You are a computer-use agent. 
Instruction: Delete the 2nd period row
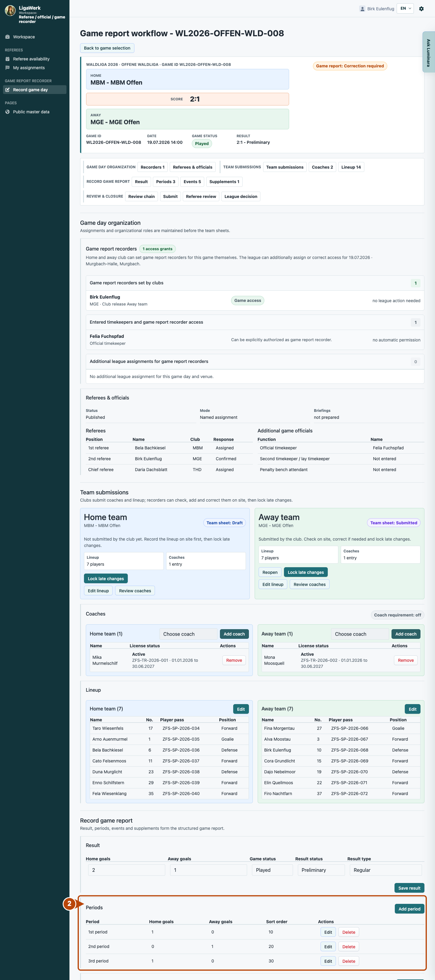349,946
